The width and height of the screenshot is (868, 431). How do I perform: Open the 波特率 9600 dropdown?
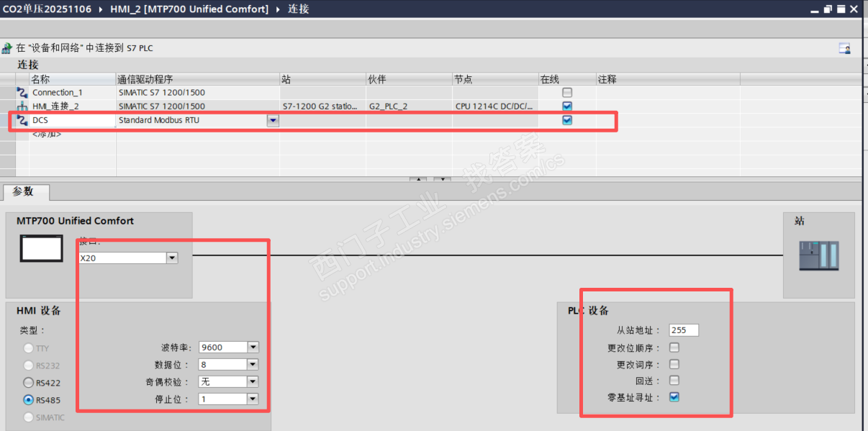pos(253,347)
